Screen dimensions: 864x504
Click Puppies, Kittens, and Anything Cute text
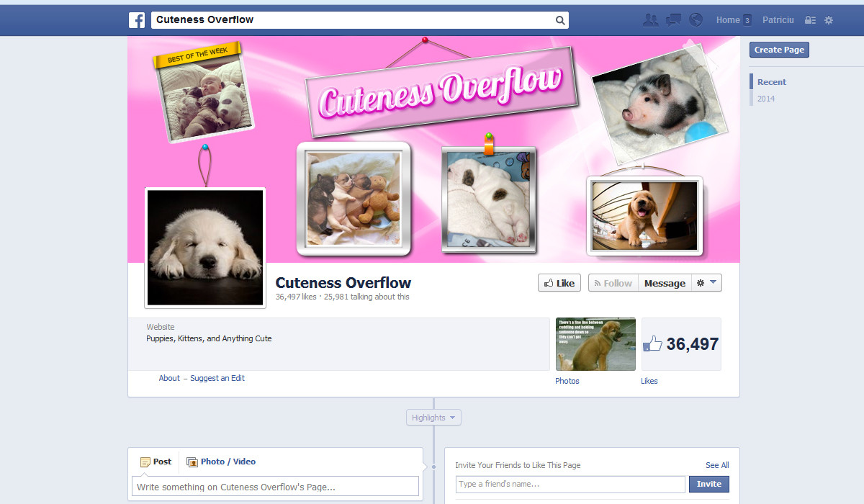tap(209, 338)
